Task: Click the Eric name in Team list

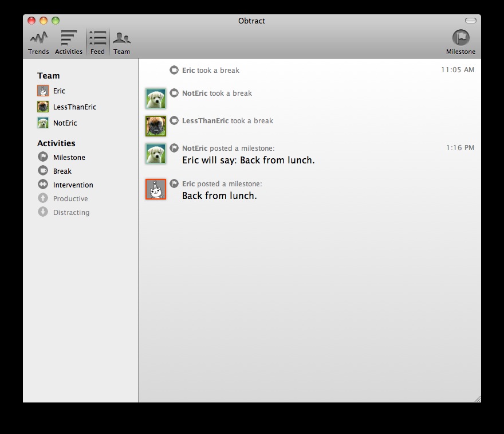Action: coord(59,91)
